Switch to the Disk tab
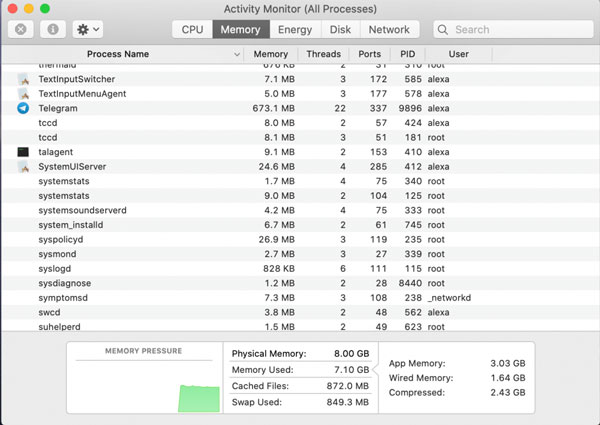 [341, 29]
